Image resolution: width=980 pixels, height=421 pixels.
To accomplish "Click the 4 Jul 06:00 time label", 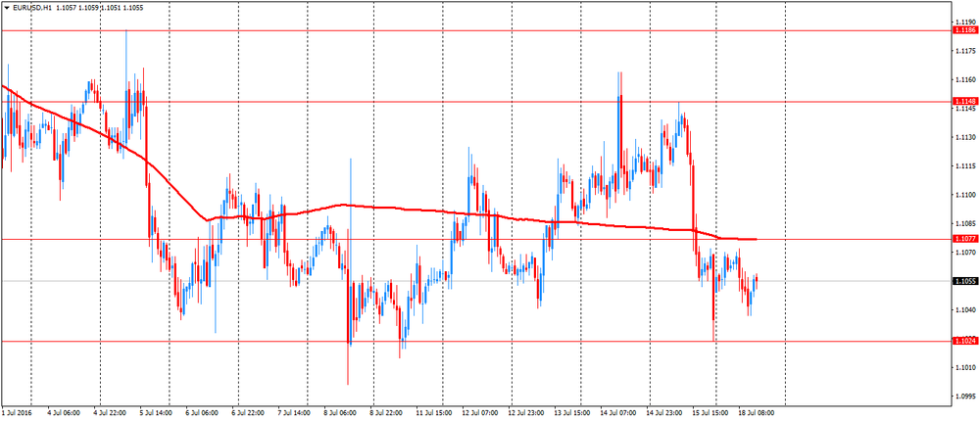I will pyautogui.click(x=65, y=413).
